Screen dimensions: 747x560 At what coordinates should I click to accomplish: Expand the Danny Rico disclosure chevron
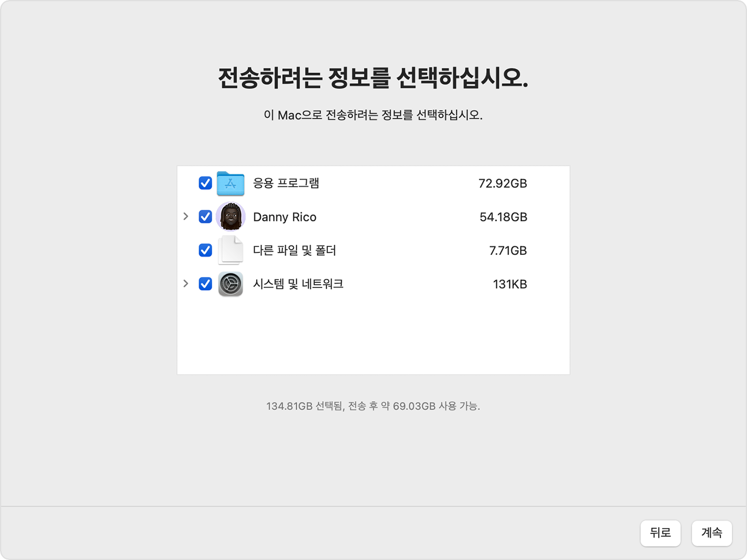pyautogui.click(x=186, y=217)
